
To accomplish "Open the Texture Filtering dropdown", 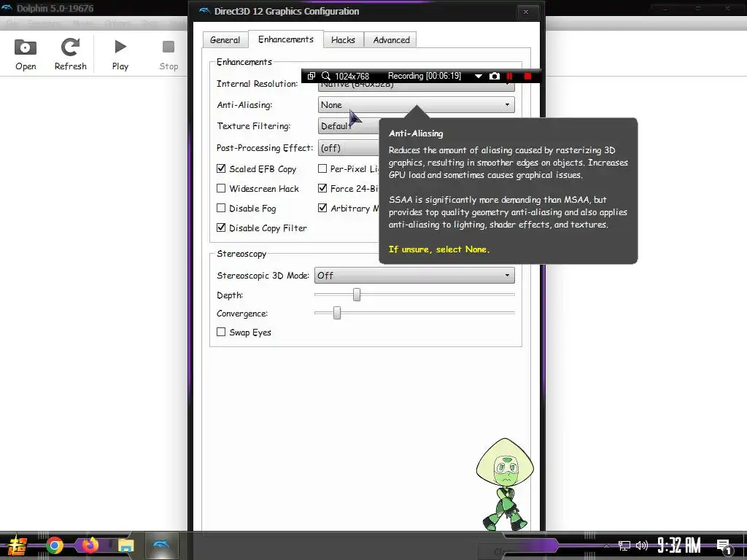I will tap(349, 126).
